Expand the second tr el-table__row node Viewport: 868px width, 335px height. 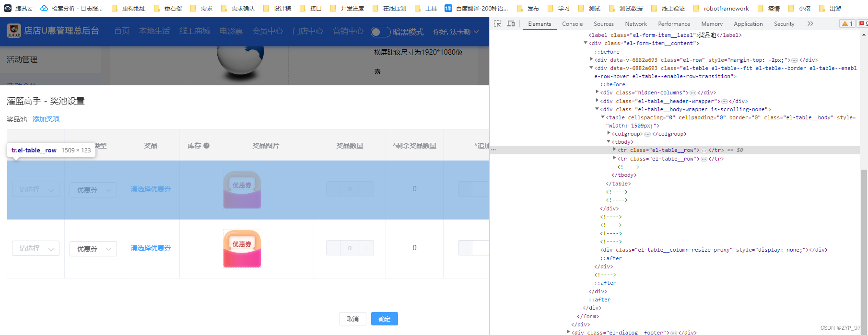point(614,158)
